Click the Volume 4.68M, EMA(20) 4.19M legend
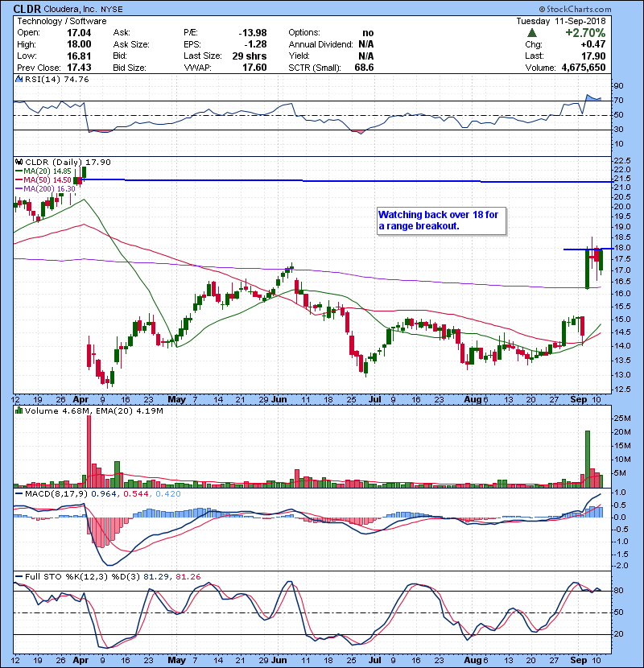Image resolution: width=644 pixels, height=668 pixels. pyautogui.click(x=93, y=410)
